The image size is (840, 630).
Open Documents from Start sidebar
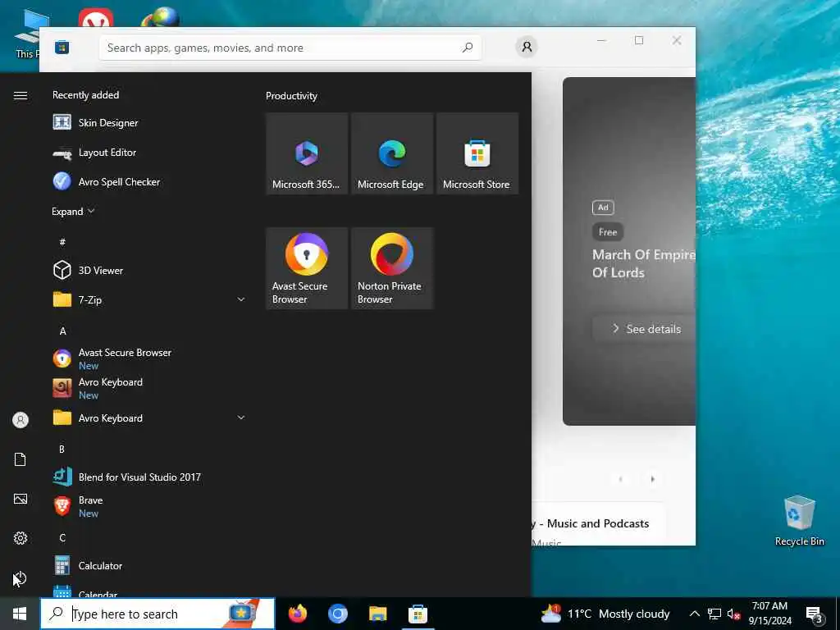[21, 459]
